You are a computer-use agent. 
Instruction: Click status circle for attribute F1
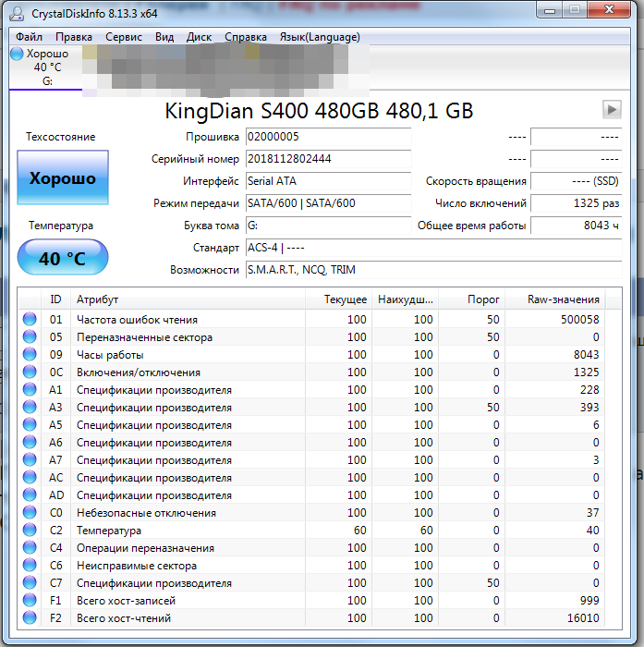point(30,601)
